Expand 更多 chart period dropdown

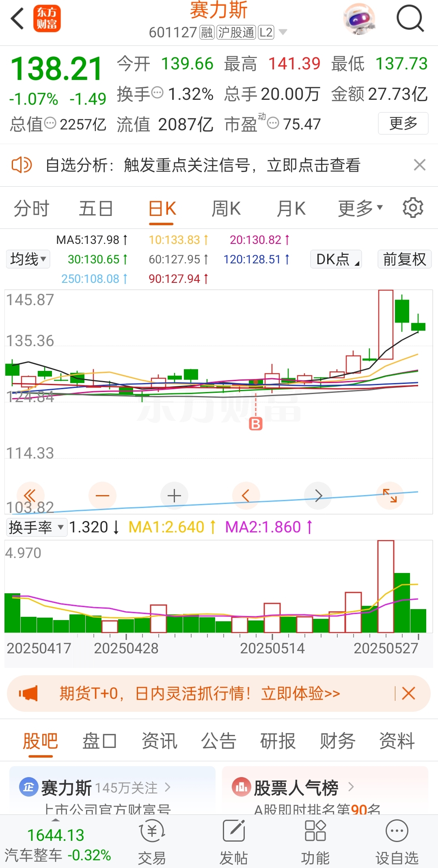(360, 209)
